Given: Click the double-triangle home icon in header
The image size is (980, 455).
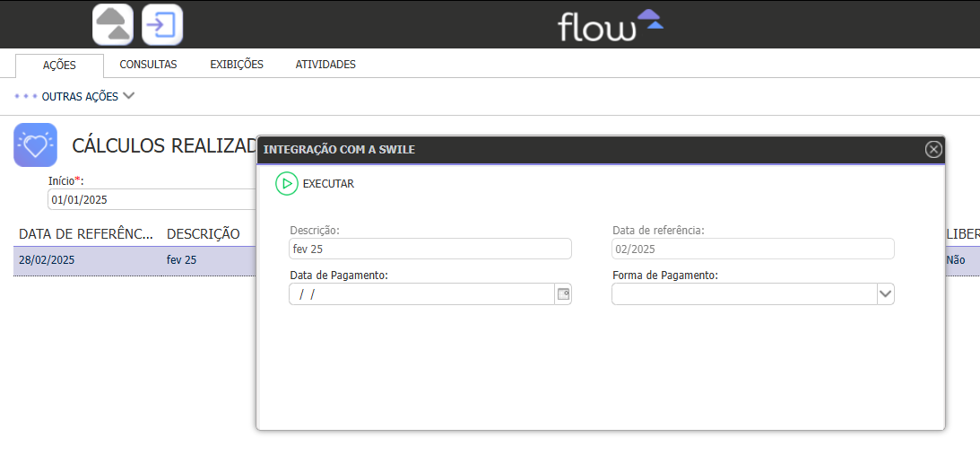Looking at the screenshot, I should pos(113,24).
